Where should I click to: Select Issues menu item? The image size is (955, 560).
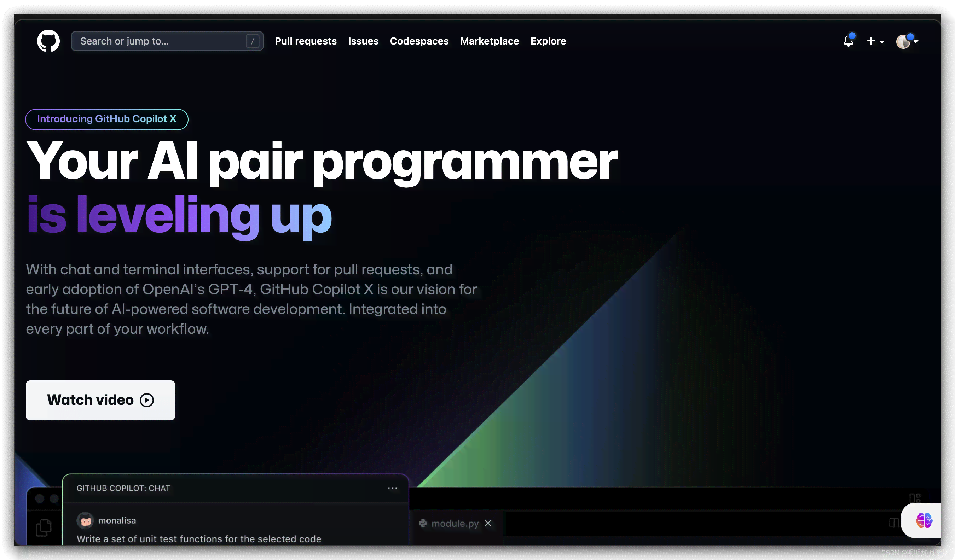[363, 41]
